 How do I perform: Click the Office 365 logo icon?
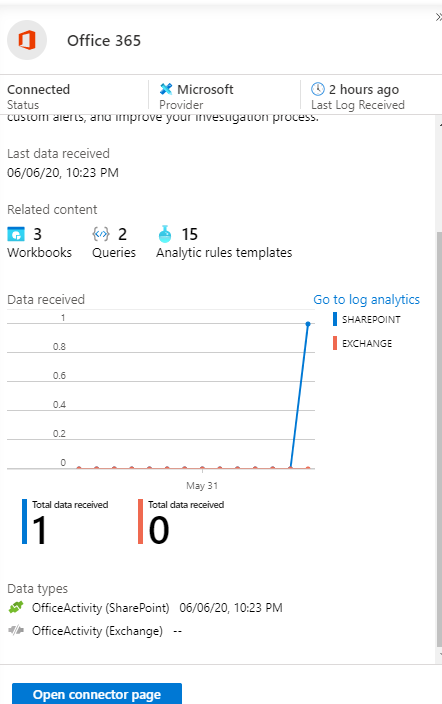(27, 40)
